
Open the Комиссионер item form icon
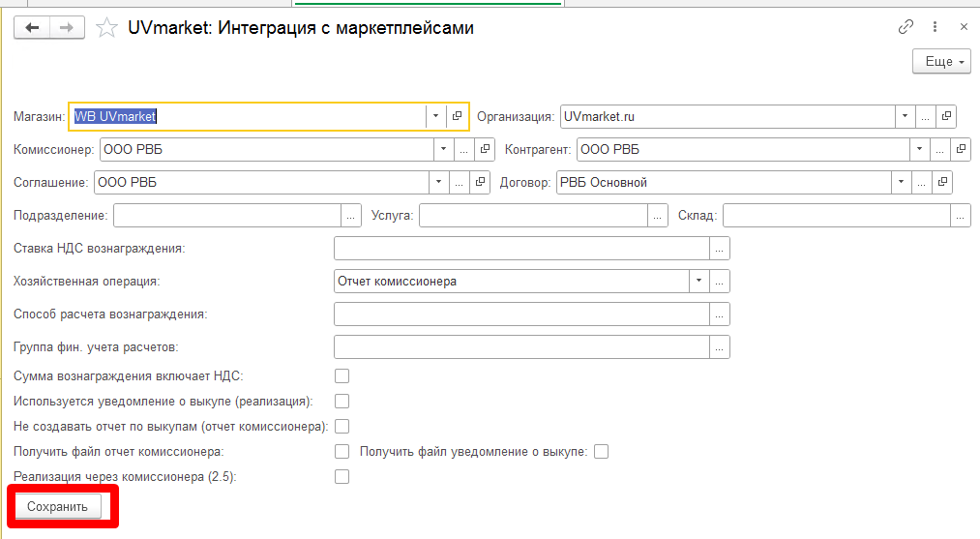point(485,149)
